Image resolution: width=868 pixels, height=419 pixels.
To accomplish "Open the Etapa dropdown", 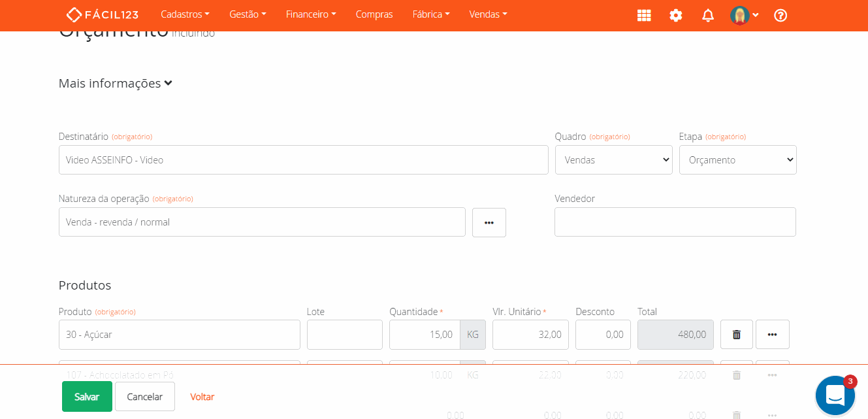I will pyautogui.click(x=737, y=160).
